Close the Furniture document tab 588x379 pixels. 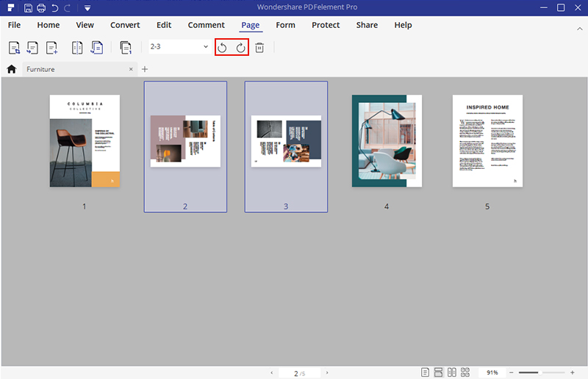click(131, 69)
